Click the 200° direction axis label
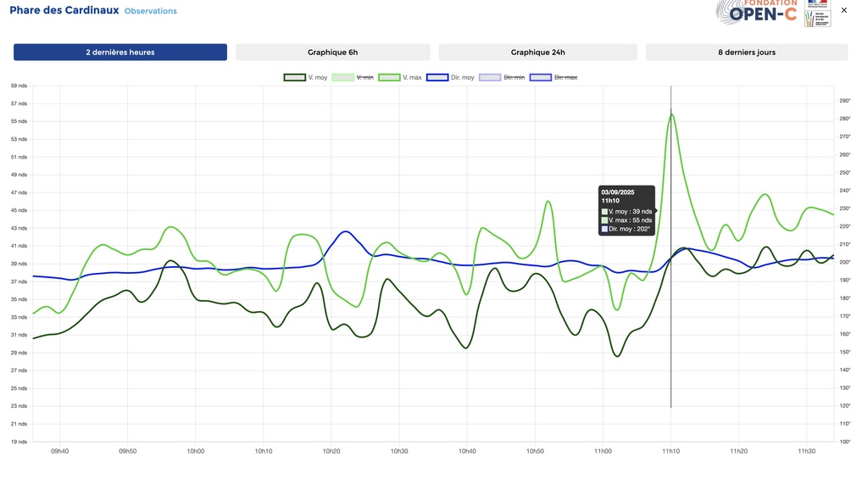 (x=845, y=263)
